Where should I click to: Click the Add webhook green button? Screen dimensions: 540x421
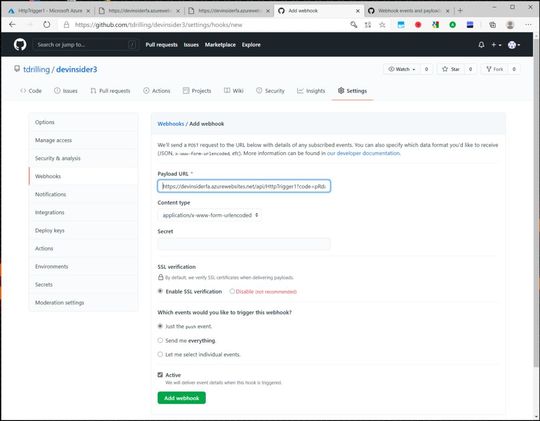tap(181, 398)
